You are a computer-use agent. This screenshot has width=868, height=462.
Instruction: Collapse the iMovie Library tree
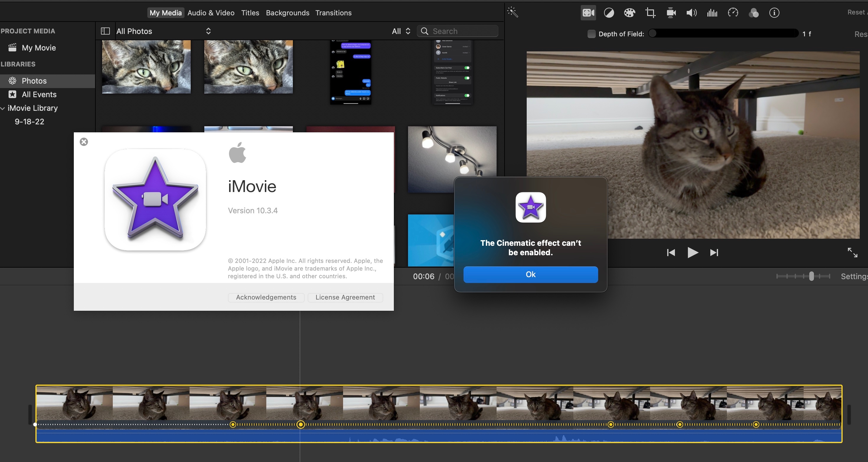pyautogui.click(x=3, y=108)
